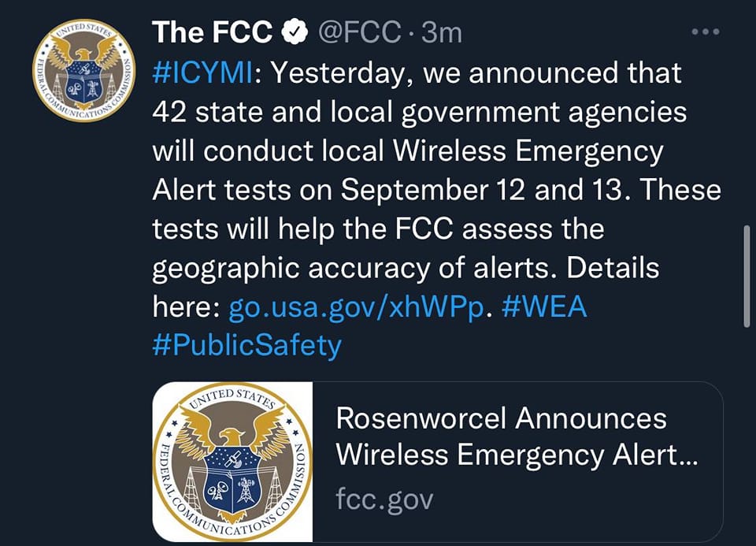Image resolution: width=756 pixels, height=546 pixels.
Task: Select the #PublicSafety hashtag
Action: (x=246, y=345)
